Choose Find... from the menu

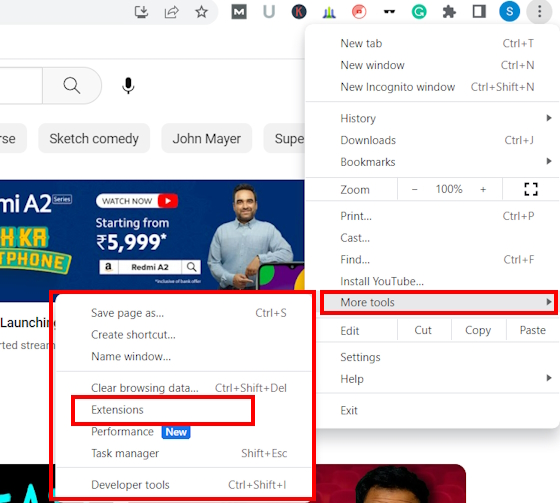point(432,259)
